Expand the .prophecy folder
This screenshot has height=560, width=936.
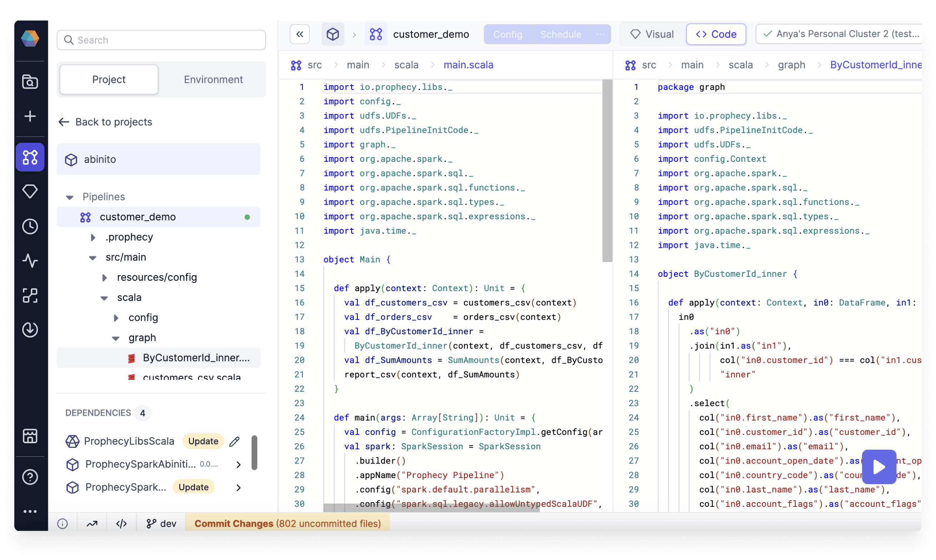click(x=93, y=237)
